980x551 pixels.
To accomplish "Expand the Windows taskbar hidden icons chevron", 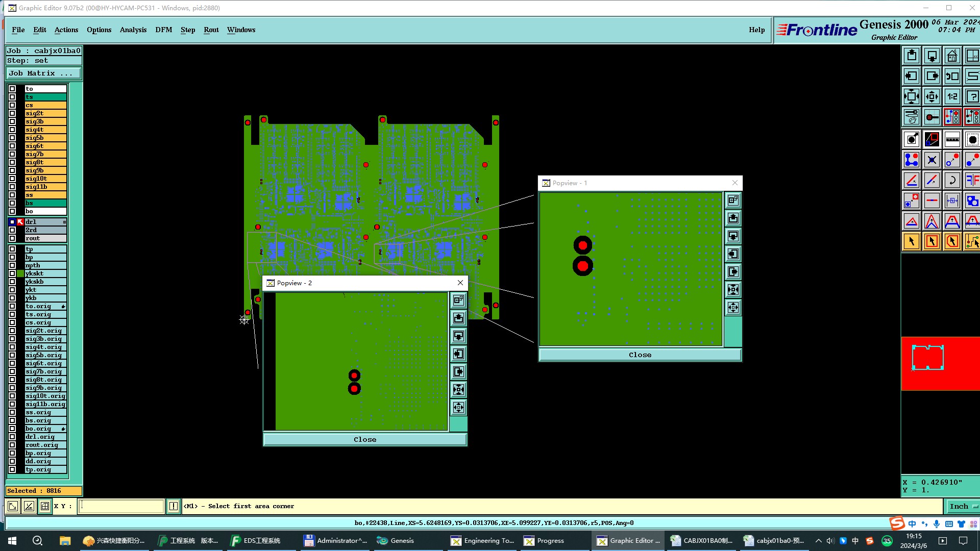I will click(819, 541).
